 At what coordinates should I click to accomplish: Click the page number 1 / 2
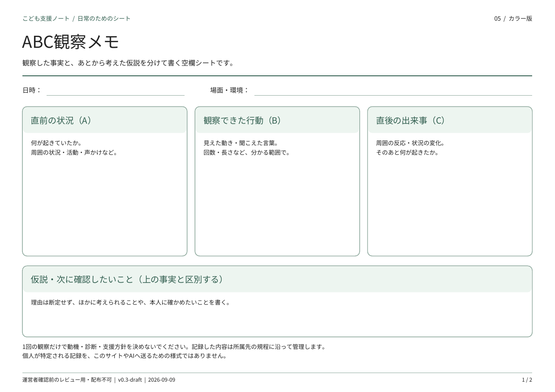[527, 380]
